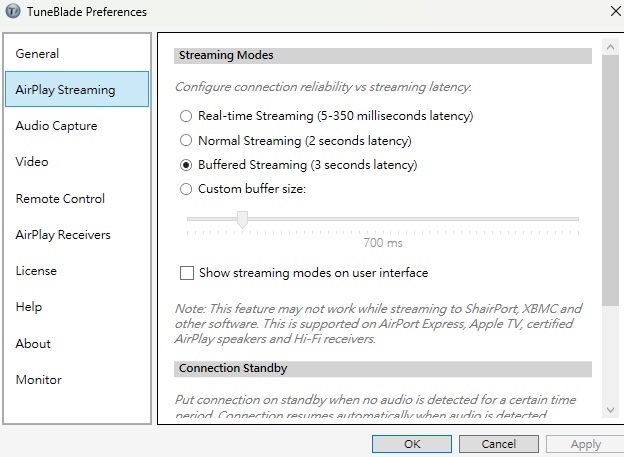Show the About page
The height and width of the screenshot is (457, 624).
coord(33,344)
